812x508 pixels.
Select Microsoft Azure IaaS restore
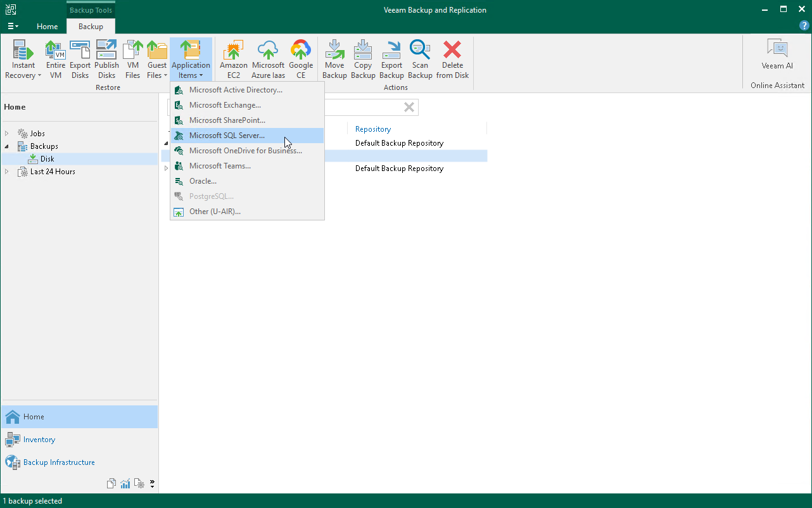269,60
